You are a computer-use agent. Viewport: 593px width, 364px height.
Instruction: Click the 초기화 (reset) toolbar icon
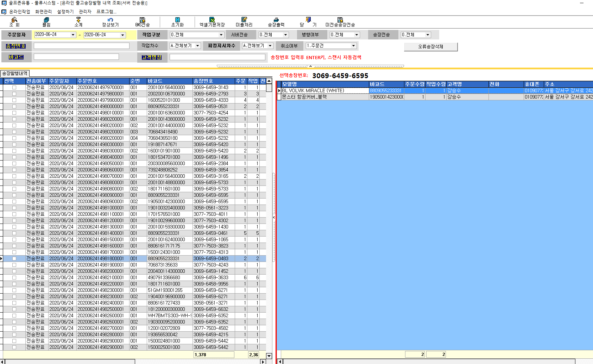tap(177, 20)
